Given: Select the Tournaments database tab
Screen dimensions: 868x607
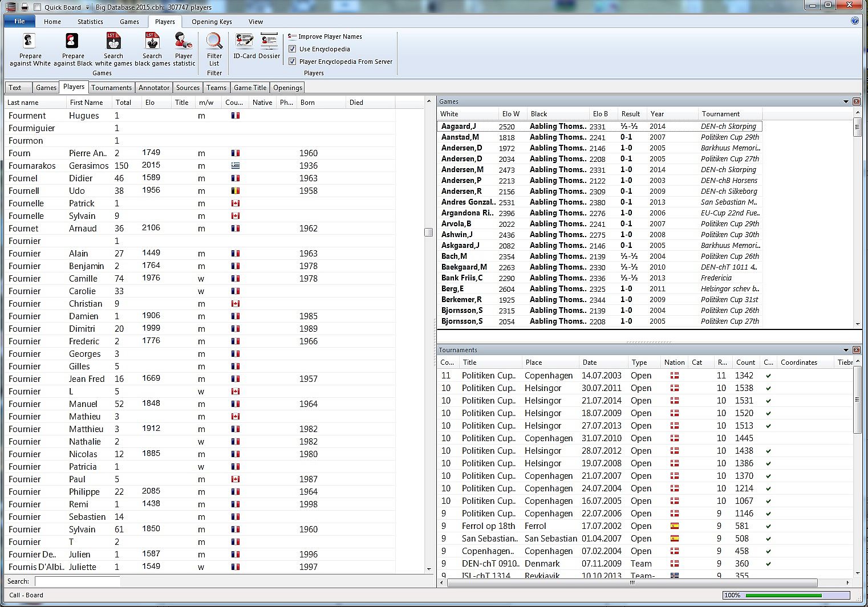Looking at the screenshot, I should [x=111, y=88].
